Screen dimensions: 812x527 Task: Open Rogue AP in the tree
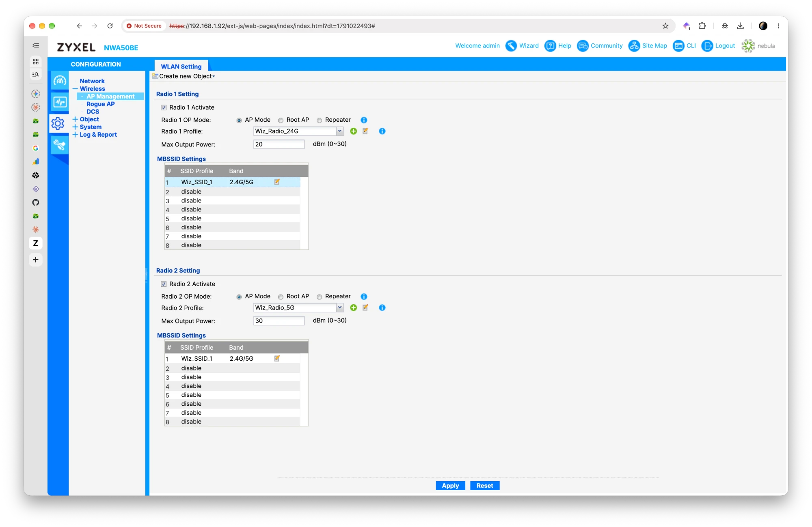click(101, 104)
